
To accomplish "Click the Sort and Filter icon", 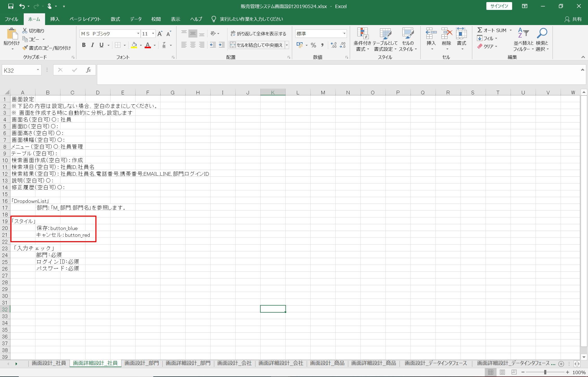I will 524,33.
